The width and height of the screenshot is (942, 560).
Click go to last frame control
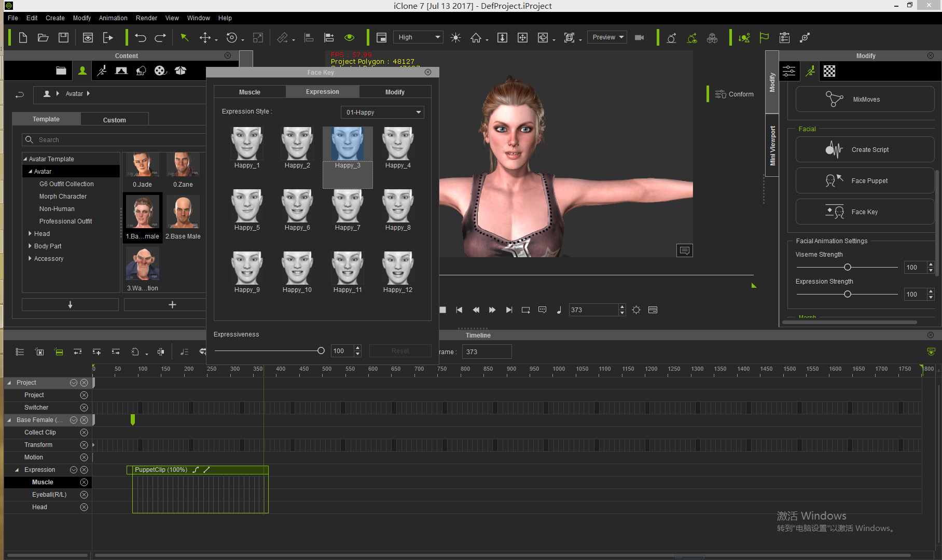click(509, 310)
